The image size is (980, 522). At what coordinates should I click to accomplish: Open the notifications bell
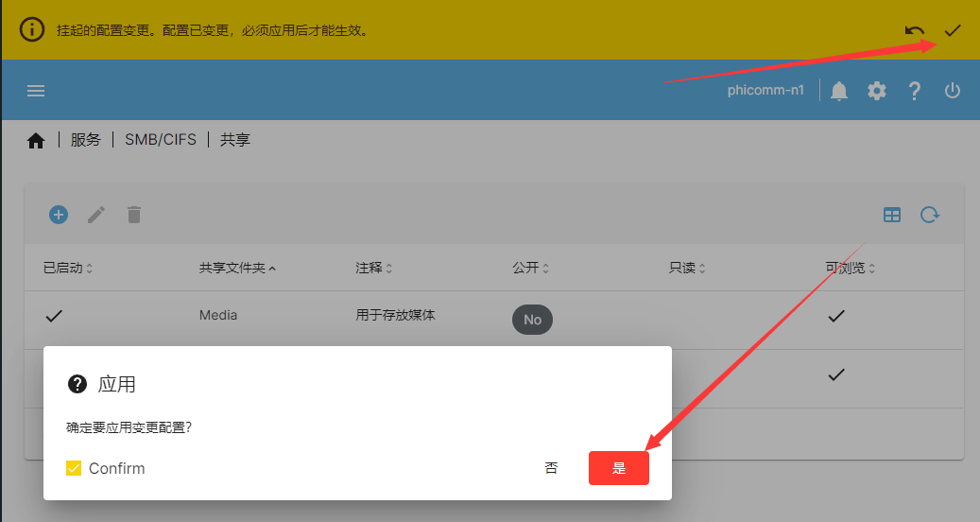[x=839, y=91]
